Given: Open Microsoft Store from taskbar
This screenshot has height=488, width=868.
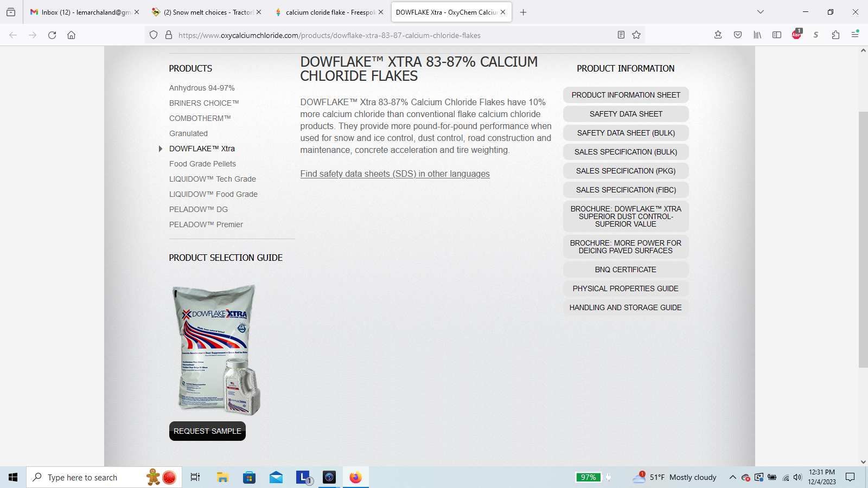Looking at the screenshot, I should click(249, 477).
